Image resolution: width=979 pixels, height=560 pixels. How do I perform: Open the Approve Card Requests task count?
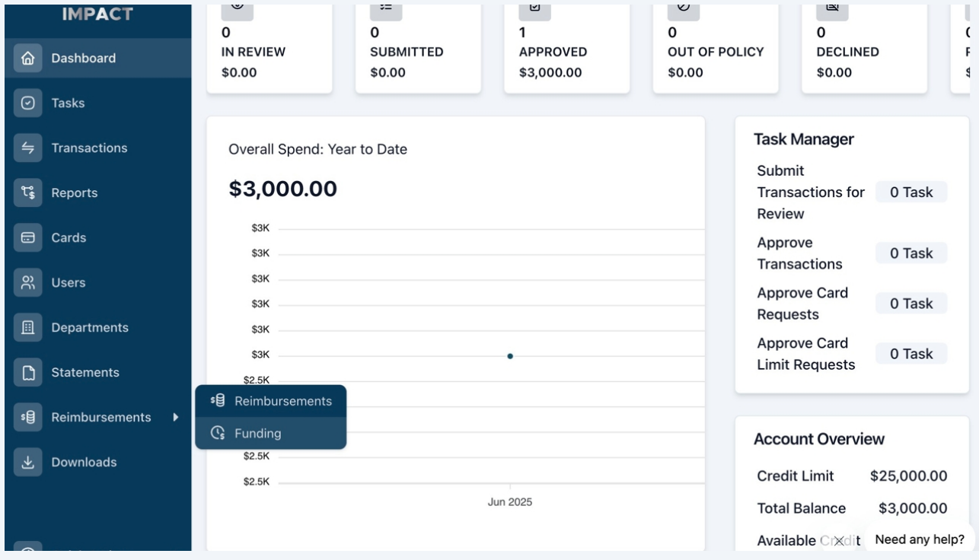point(911,303)
